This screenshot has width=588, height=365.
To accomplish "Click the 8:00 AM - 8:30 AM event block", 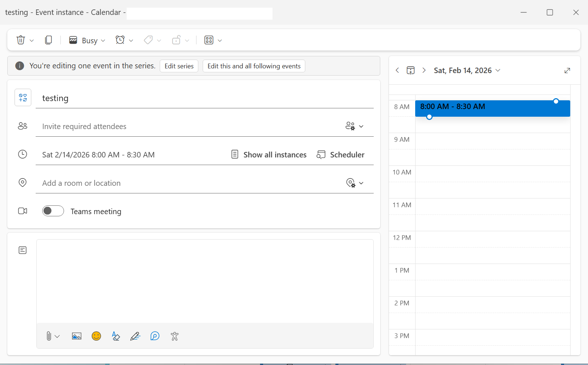I will point(493,108).
